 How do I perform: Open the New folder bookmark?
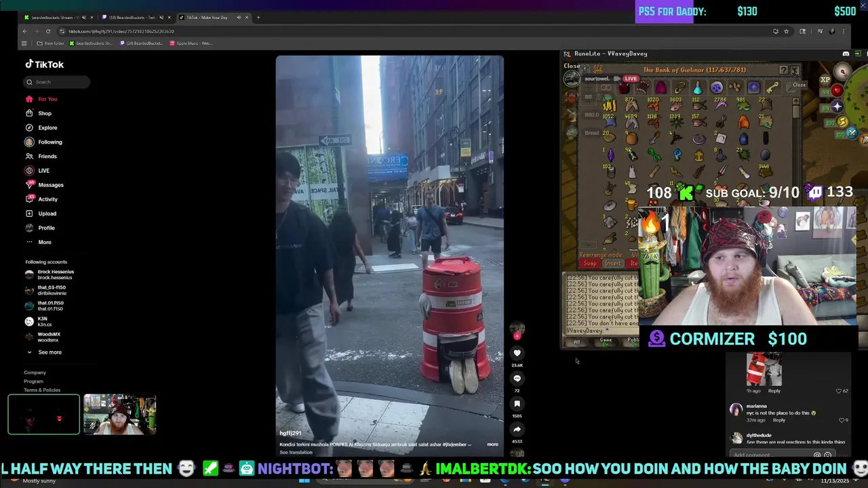pos(50,43)
